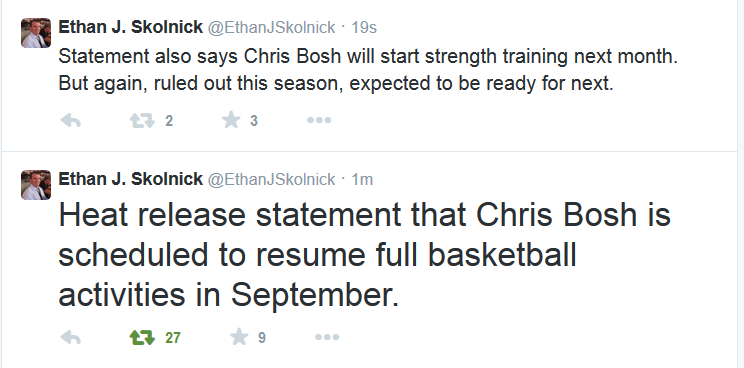
Task: Open more options on the 19s tweet
Action: click(319, 120)
